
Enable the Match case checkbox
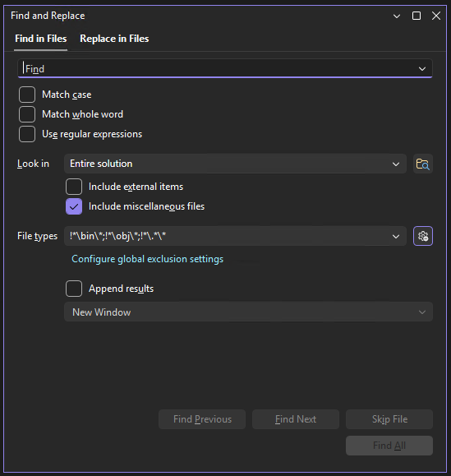coord(27,95)
